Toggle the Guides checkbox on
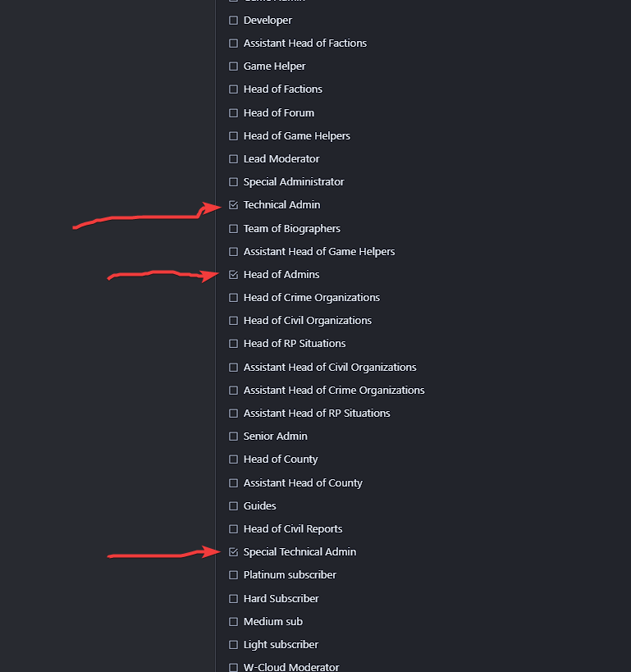This screenshot has width=631, height=672. coord(234,506)
